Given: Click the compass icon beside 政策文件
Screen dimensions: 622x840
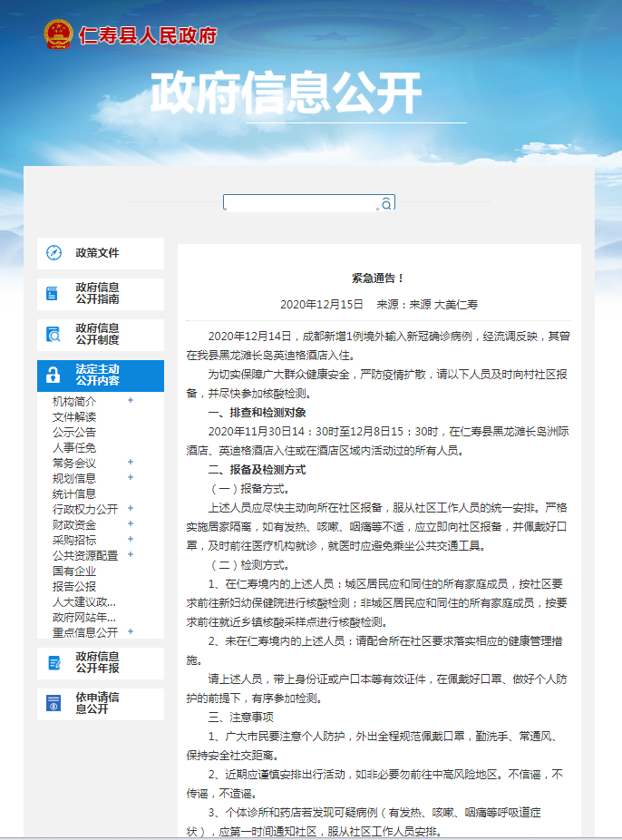Looking at the screenshot, I should (x=54, y=252).
